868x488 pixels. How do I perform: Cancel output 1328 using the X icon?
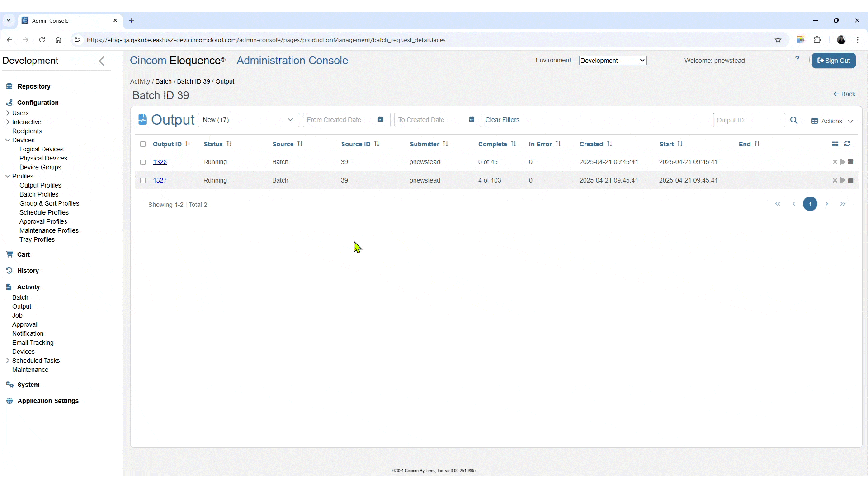pos(835,162)
